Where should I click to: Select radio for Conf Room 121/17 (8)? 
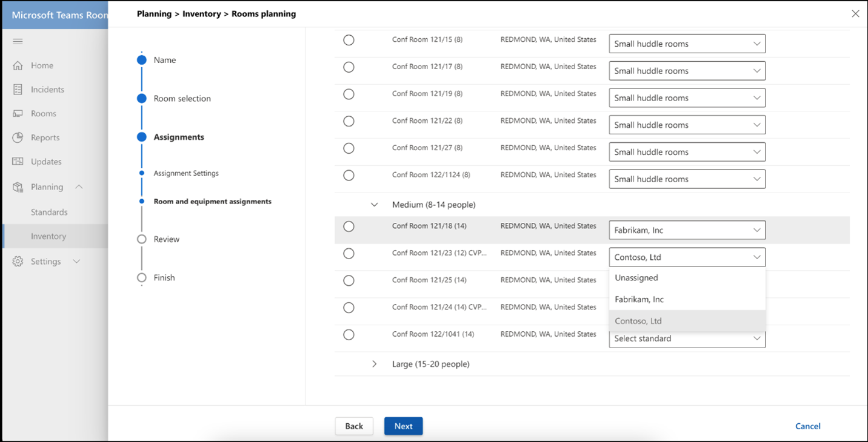tap(349, 67)
